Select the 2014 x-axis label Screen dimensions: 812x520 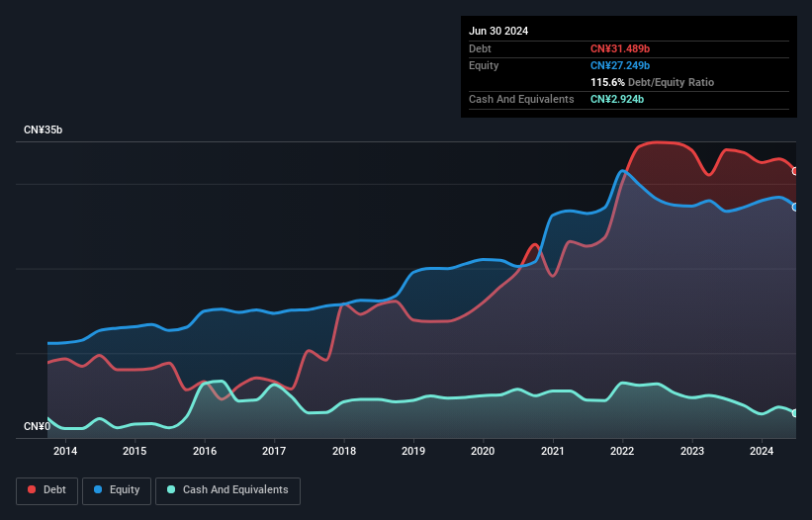[65, 452]
